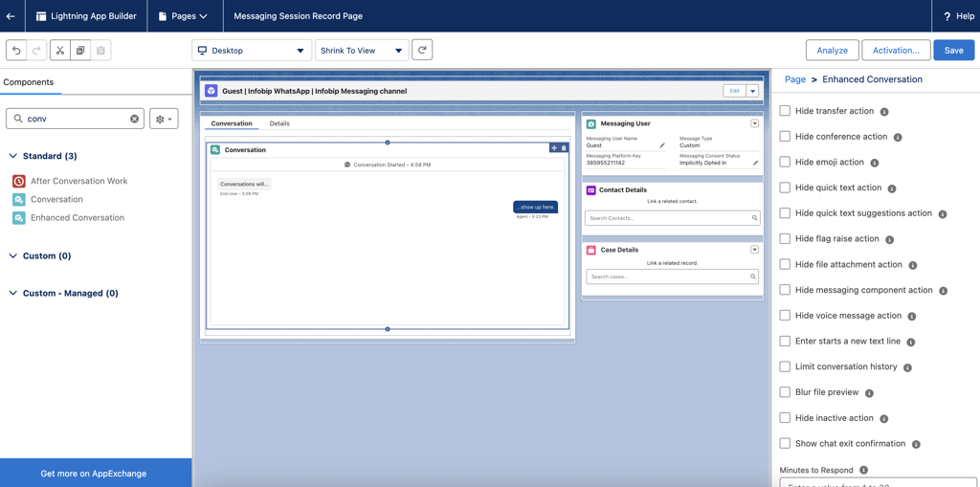980x487 pixels.
Task: Delete the Conversation component with trash icon
Action: pyautogui.click(x=563, y=147)
